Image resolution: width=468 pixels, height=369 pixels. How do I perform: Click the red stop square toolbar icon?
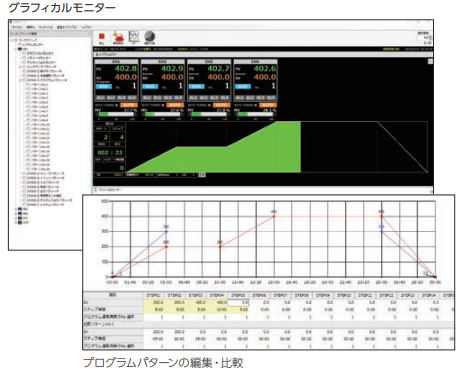[102, 37]
